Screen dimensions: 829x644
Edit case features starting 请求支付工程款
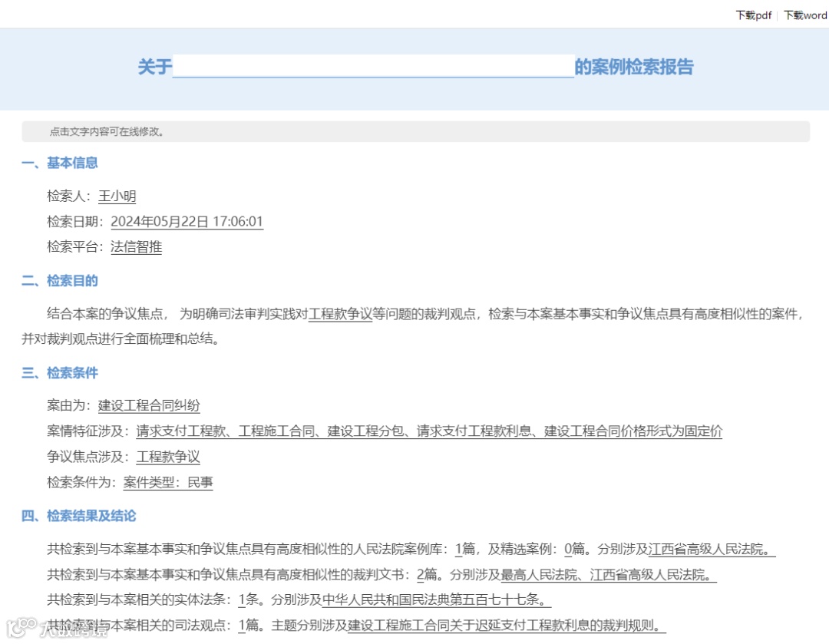(x=429, y=431)
